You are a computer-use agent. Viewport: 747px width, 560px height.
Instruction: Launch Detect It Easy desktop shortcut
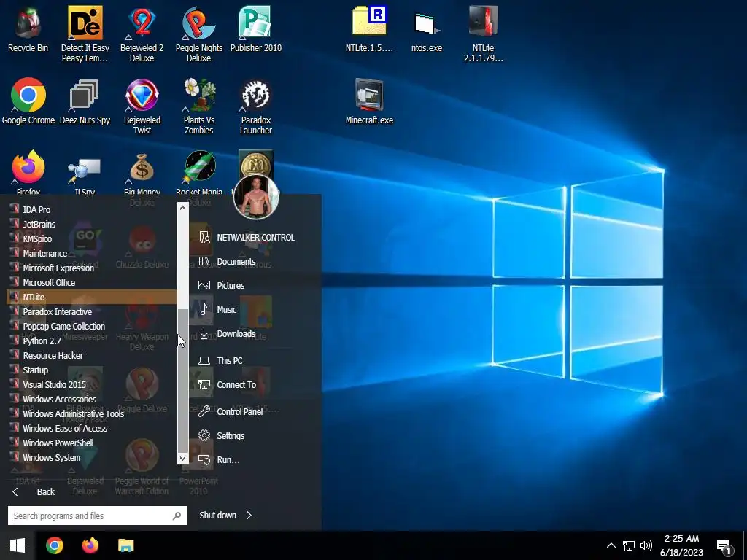[85, 34]
